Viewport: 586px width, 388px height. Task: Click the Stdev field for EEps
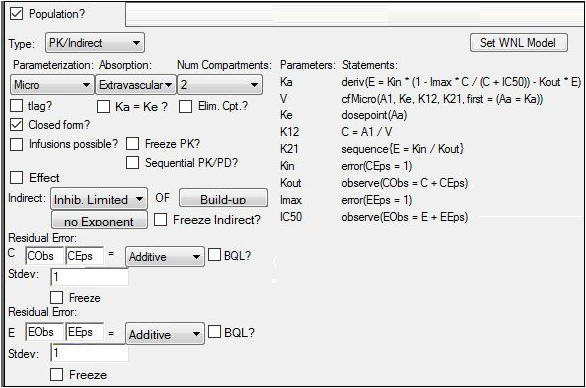(x=89, y=353)
